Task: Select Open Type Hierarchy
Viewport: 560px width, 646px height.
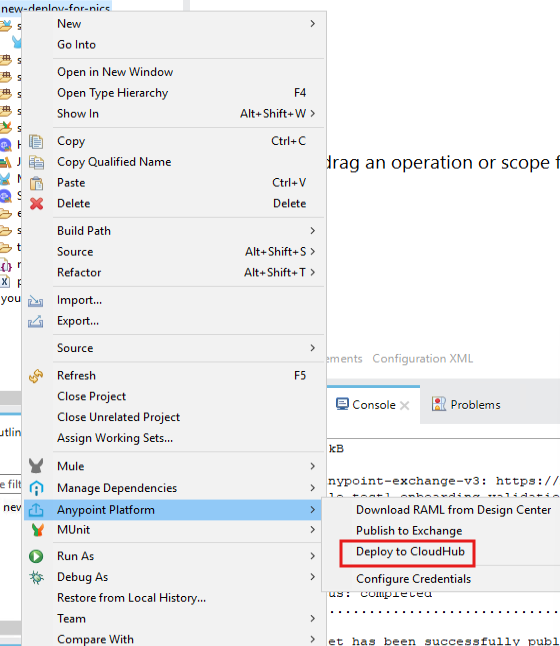Action: coord(112,93)
